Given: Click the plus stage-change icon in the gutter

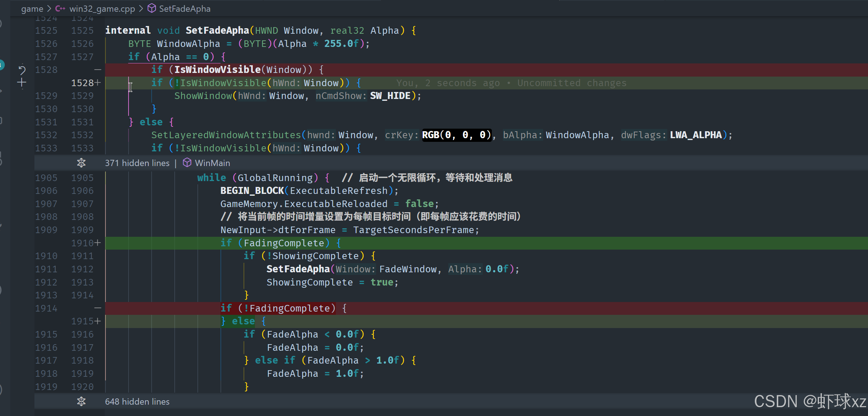Looking at the screenshot, I should tap(22, 82).
